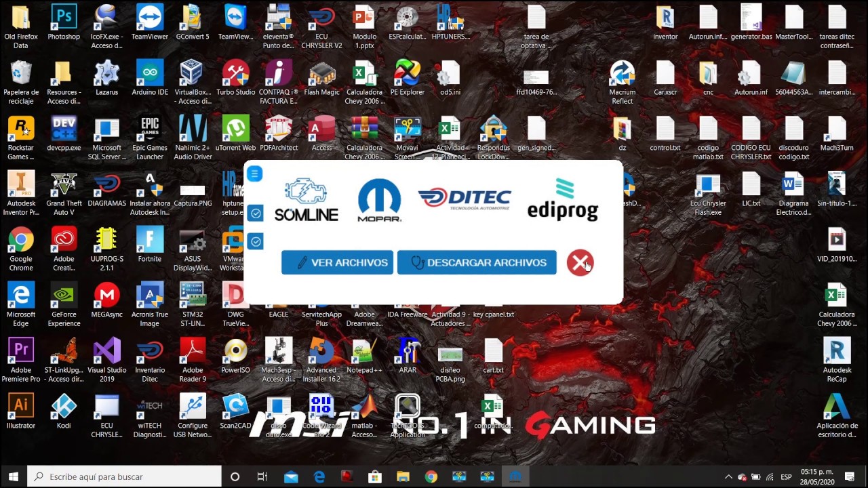Select the Fortnite desktop icon
Image resolution: width=868 pixels, height=488 pixels.
coord(150,245)
